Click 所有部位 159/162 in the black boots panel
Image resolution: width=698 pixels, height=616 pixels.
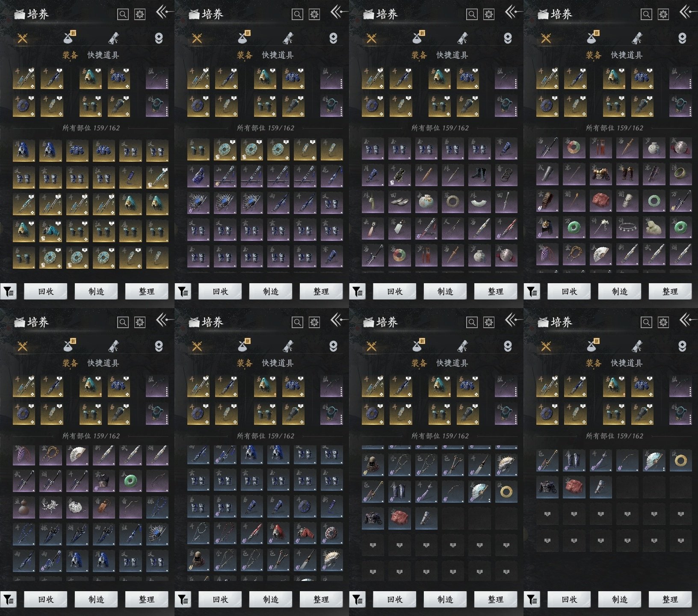440,128
